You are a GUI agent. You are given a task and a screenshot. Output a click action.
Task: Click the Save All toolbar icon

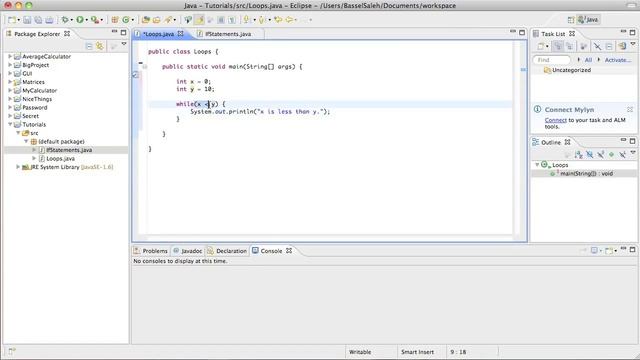pyautogui.click(x=38, y=20)
